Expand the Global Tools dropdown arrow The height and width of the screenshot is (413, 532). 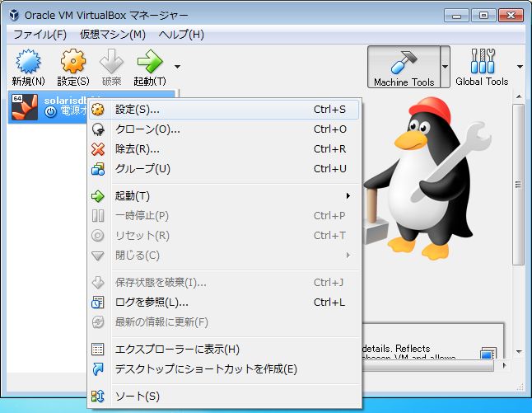(x=520, y=67)
